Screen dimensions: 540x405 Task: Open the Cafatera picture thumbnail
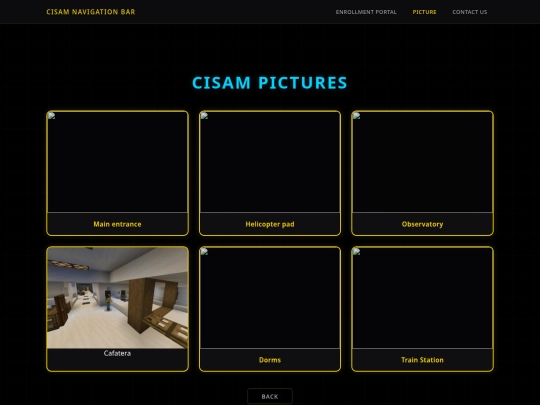[x=117, y=298]
